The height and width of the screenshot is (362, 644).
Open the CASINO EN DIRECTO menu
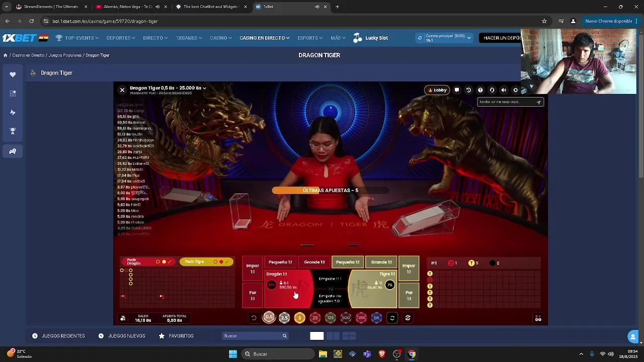(265, 38)
